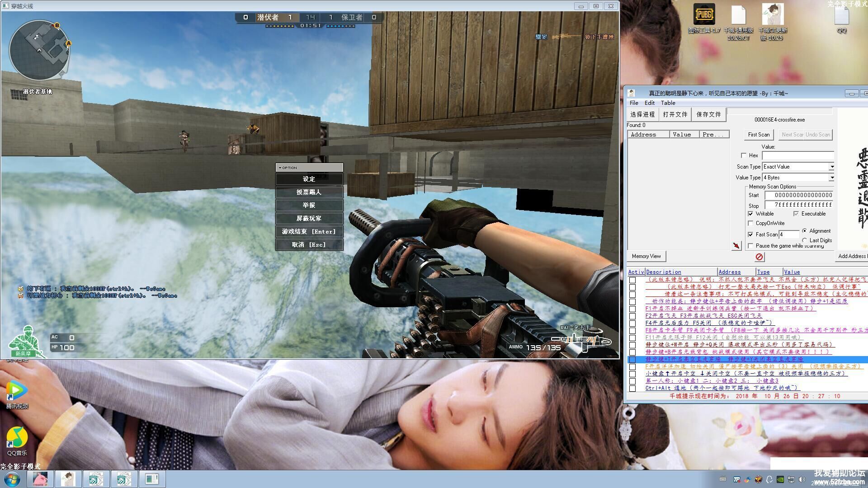Open the 千城CE更新版-10.25 desktop shortcut

pyautogui.click(x=773, y=22)
